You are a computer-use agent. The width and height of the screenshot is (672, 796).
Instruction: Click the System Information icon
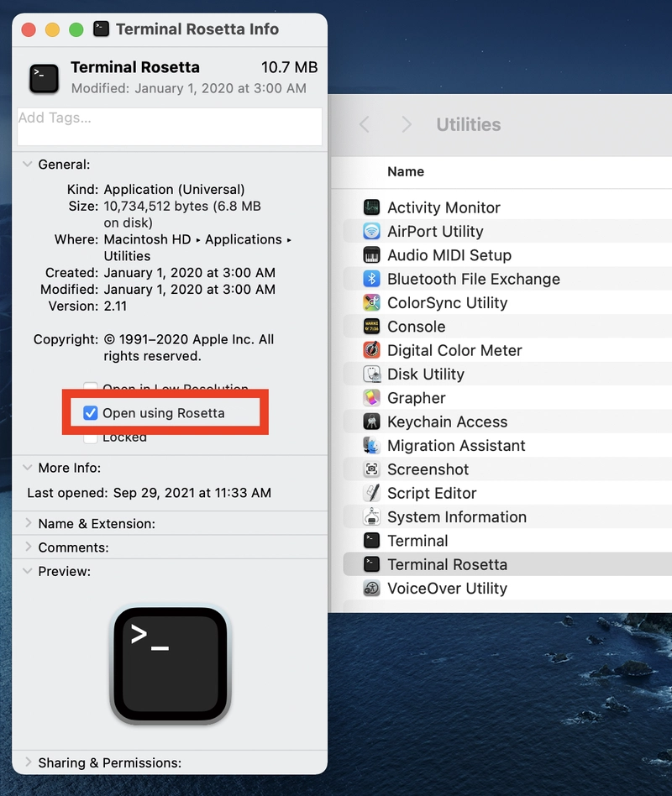point(371,516)
